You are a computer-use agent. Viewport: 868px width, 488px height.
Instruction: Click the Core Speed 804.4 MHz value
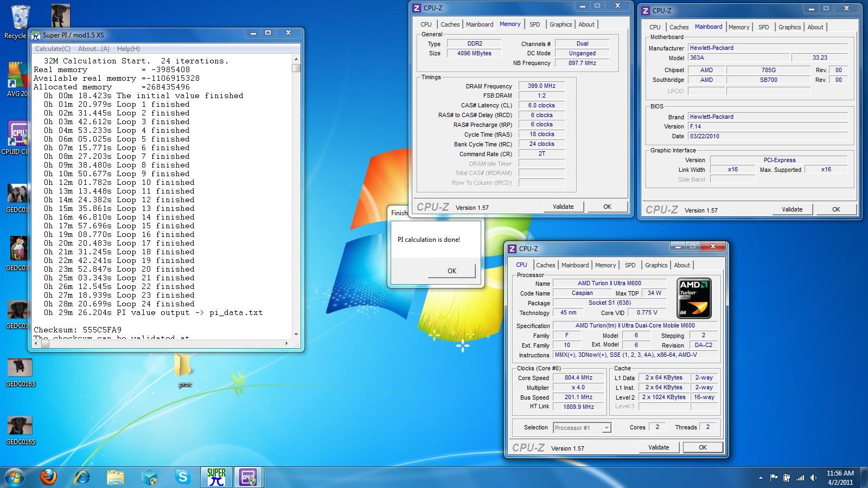pyautogui.click(x=578, y=377)
